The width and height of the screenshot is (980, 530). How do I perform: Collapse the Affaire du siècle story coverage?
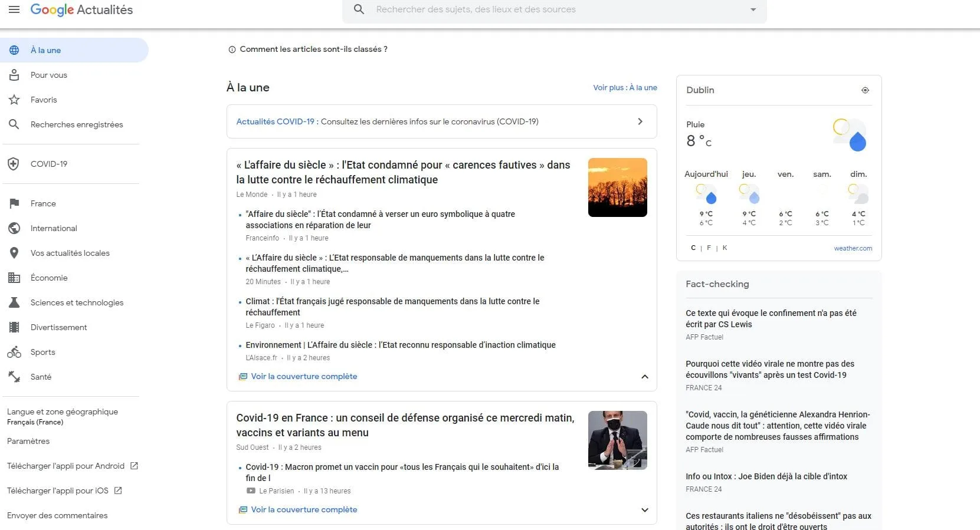coord(645,377)
